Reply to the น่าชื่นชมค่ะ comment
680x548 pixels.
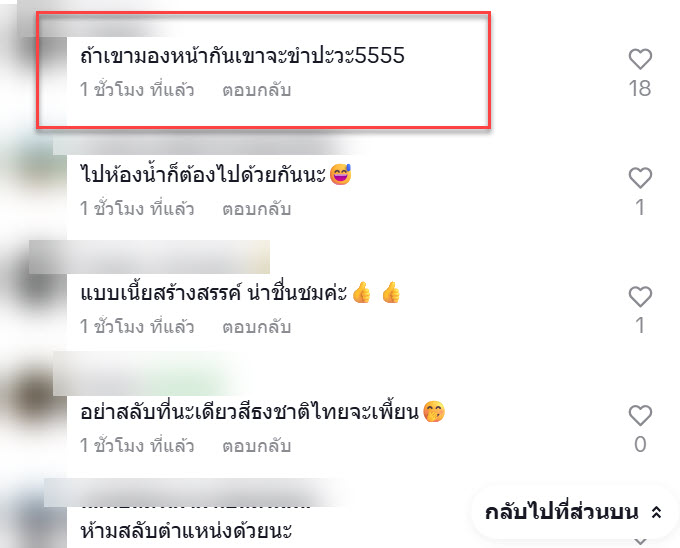click(256, 327)
